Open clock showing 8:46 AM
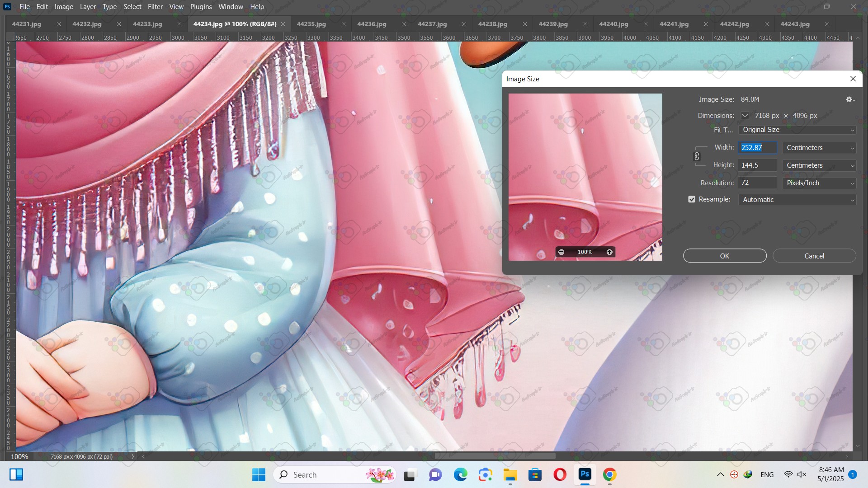 [x=831, y=474]
